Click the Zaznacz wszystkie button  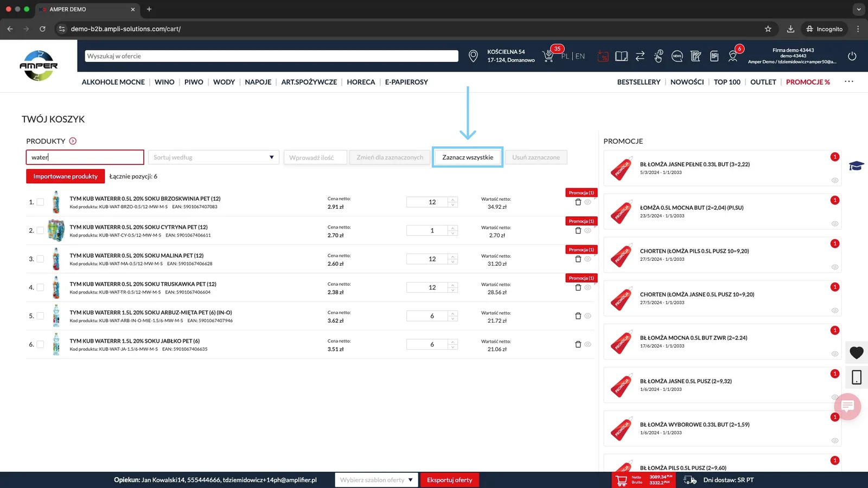click(x=468, y=157)
